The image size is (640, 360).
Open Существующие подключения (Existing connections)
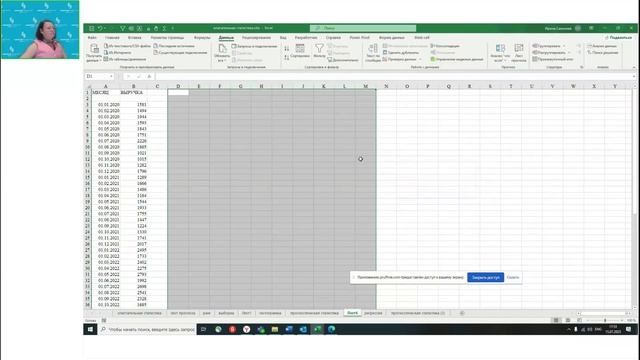180,53
